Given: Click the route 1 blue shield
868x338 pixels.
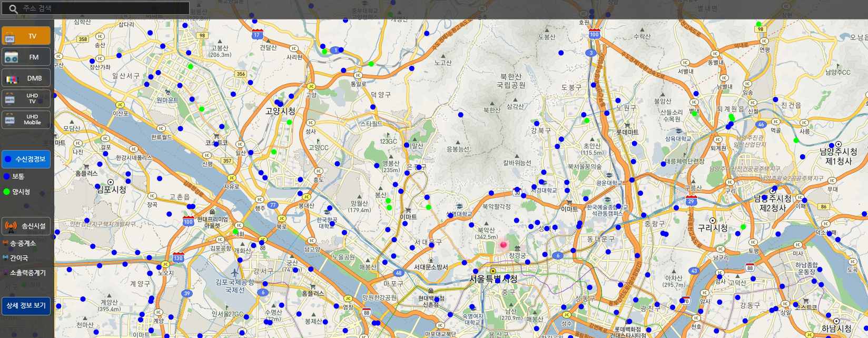Looking at the screenshot, I should (335, 50).
